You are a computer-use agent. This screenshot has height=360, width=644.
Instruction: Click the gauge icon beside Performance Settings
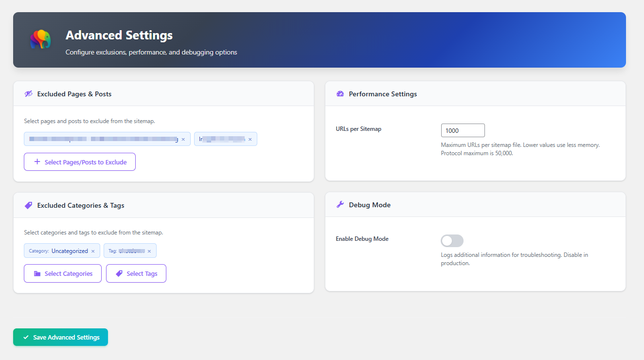tap(340, 93)
